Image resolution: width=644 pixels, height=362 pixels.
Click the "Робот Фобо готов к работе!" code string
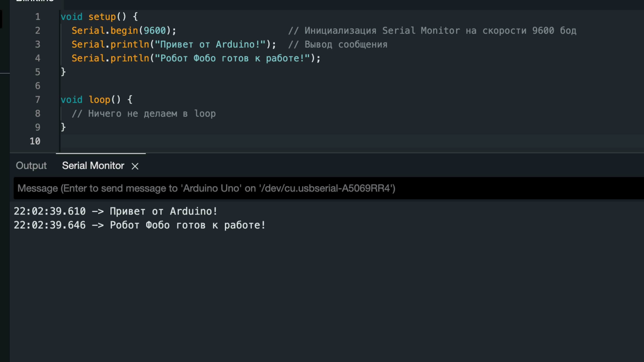232,58
